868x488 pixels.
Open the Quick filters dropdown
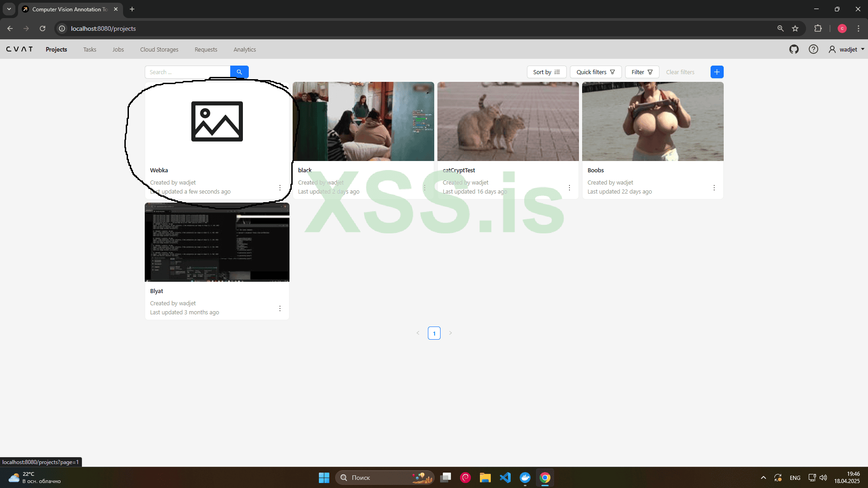pyautogui.click(x=596, y=72)
